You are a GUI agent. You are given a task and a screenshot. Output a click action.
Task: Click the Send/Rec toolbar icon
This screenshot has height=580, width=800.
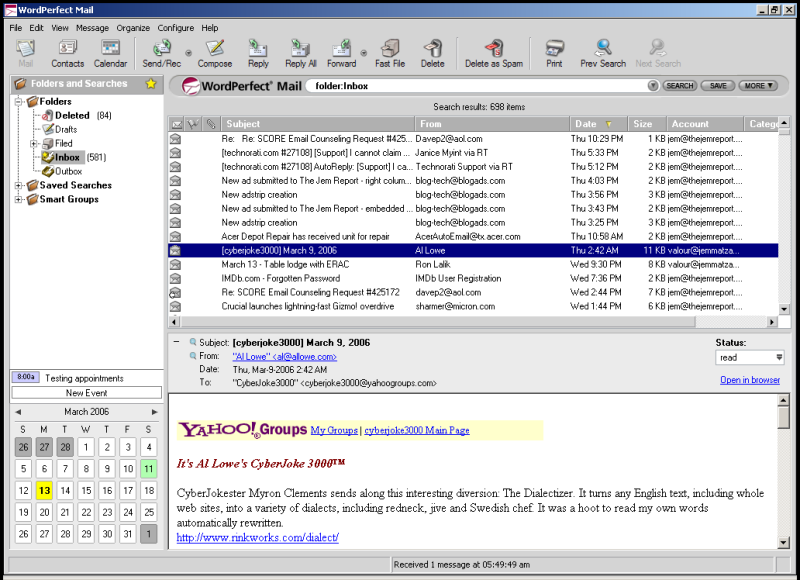pos(162,53)
